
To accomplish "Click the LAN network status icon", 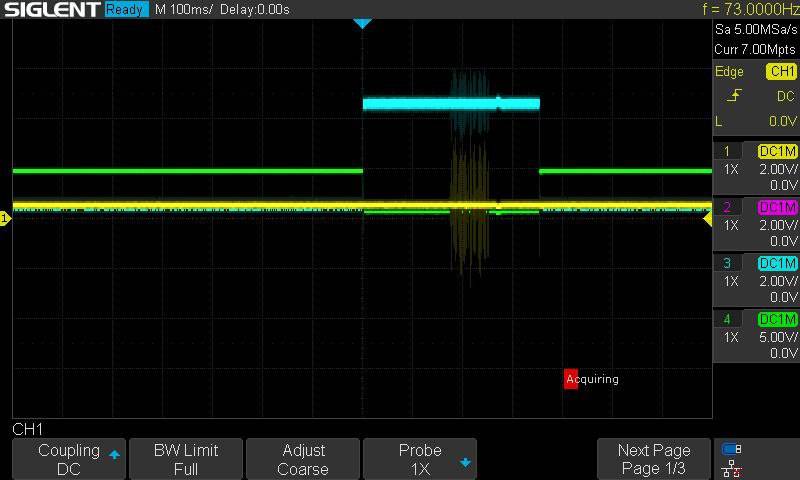I will [x=732, y=469].
